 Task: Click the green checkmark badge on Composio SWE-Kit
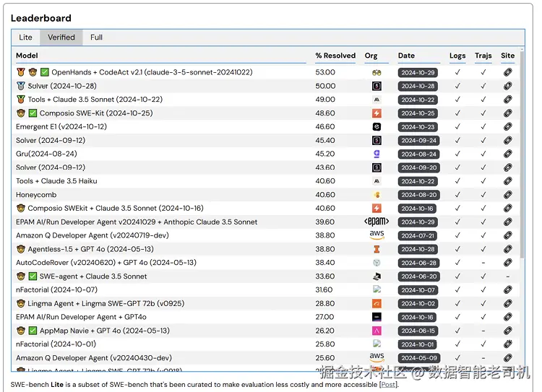[33, 113]
